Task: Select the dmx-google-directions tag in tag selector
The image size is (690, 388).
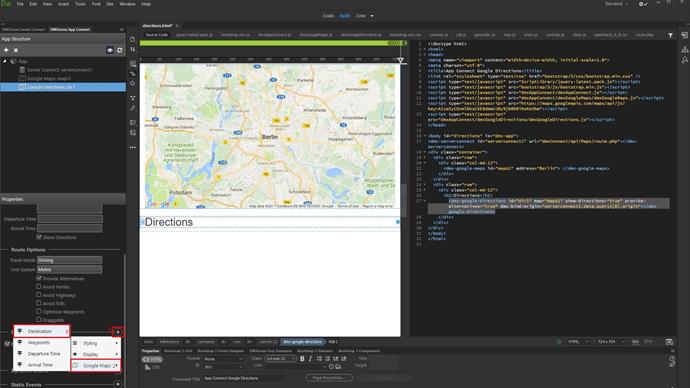Action: (302, 342)
